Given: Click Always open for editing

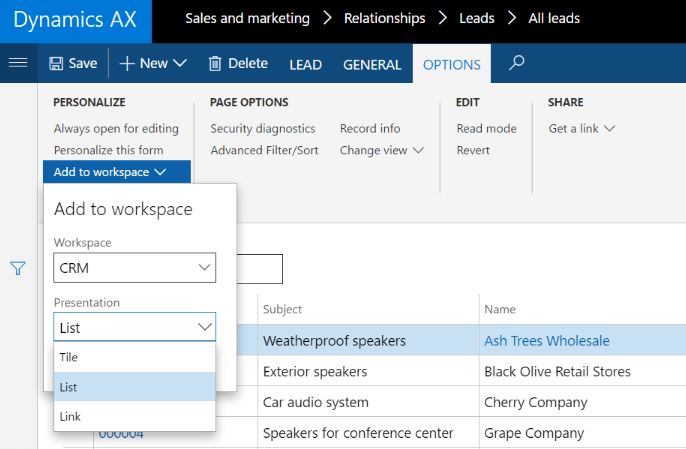Looking at the screenshot, I should point(116,128).
